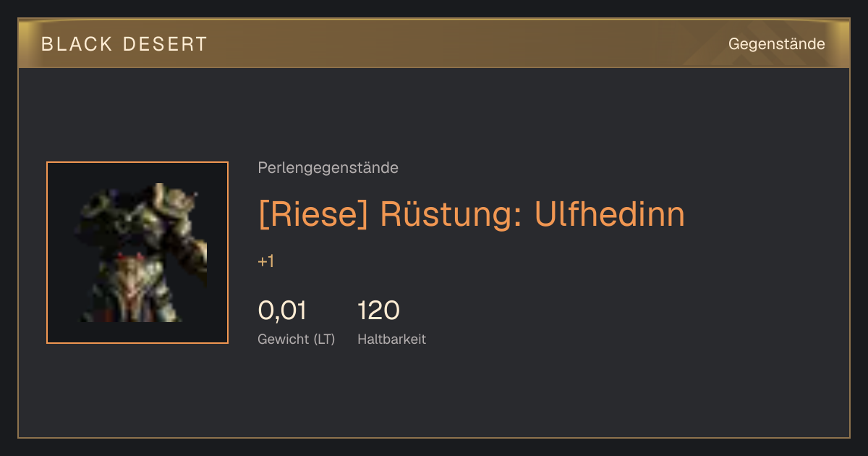The width and height of the screenshot is (868, 456).
Task: Click the 0,01 weight value
Action: click(x=282, y=311)
